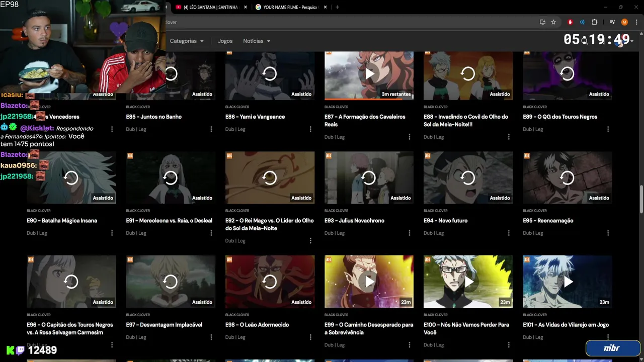Open more options for E100
Screen dimensions: 644x362
click(509, 345)
